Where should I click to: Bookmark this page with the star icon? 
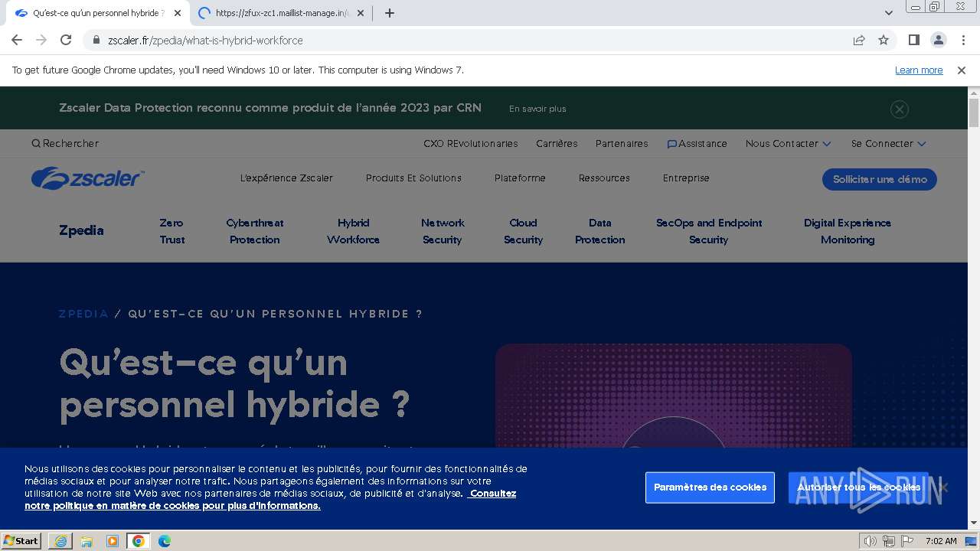(x=884, y=40)
